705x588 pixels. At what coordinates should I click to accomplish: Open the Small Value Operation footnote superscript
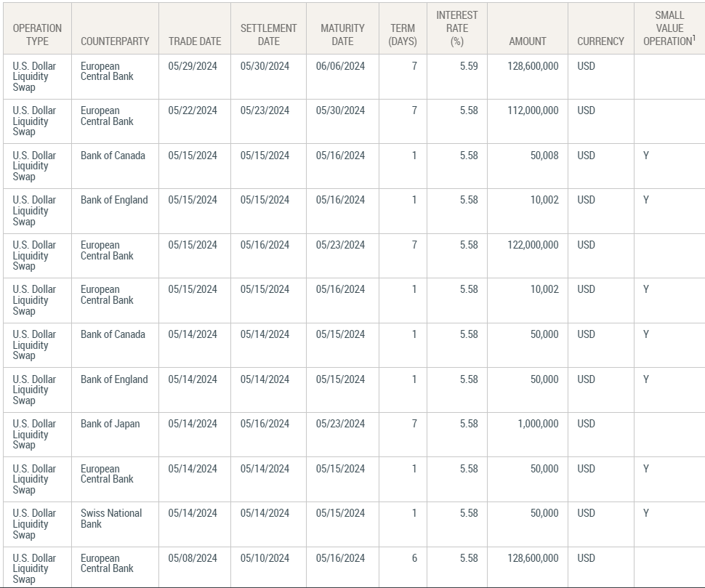(694, 38)
